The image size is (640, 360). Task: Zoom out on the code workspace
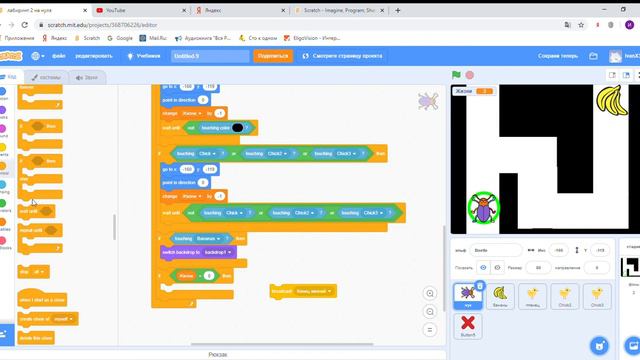pos(430,312)
